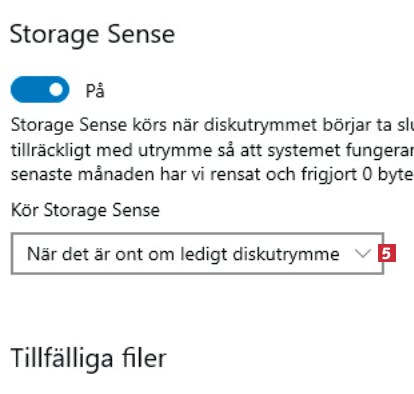Screen dimensions: 414x394
Task: Click the chevron arrow in the dropdown box
Action: click(363, 254)
